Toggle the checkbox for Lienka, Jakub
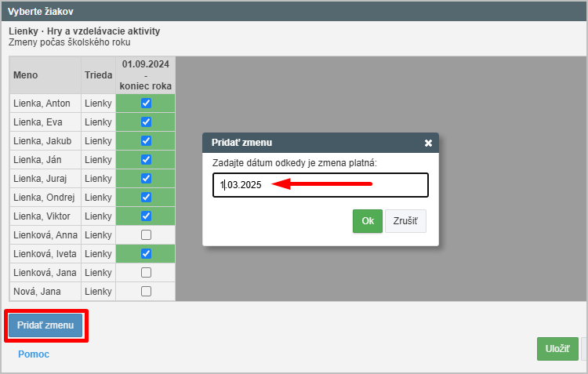Image resolution: width=588 pixels, height=374 pixels. pos(146,141)
